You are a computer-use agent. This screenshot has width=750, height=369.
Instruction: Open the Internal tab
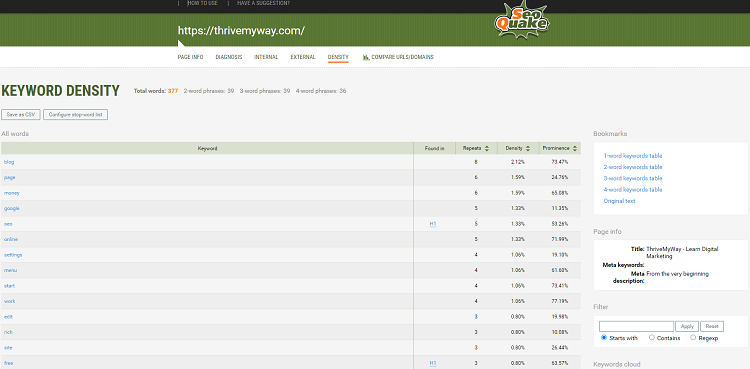pyautogui.click(x=266, y=57)
